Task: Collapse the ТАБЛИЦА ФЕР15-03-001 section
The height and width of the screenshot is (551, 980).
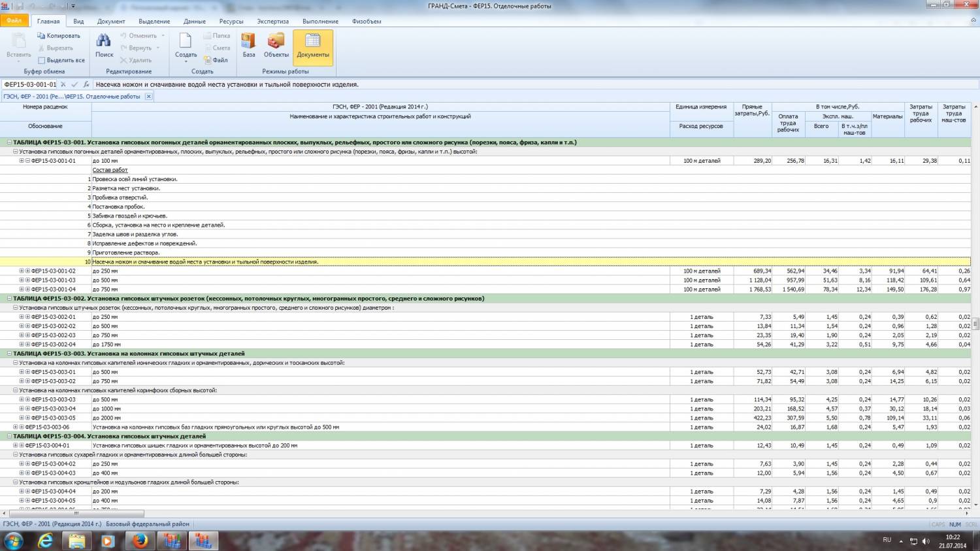Action: coord(9,142)
